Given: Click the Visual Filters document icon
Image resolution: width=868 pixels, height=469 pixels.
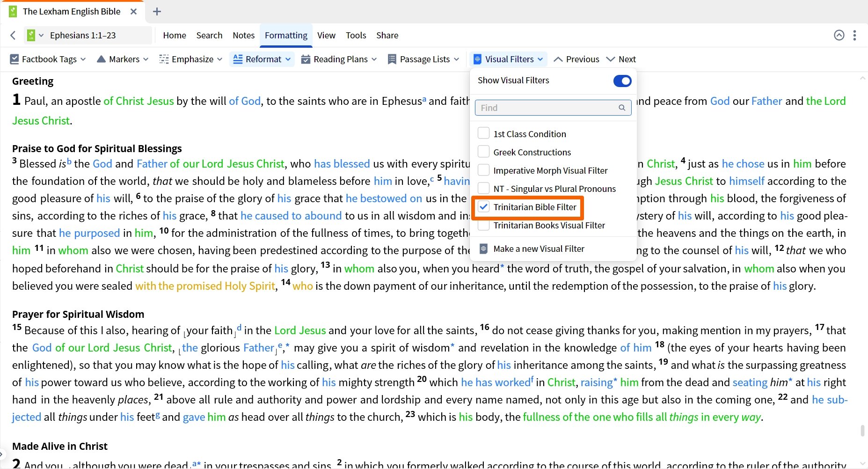Looking at the screenshot, I should pos(477,59).
